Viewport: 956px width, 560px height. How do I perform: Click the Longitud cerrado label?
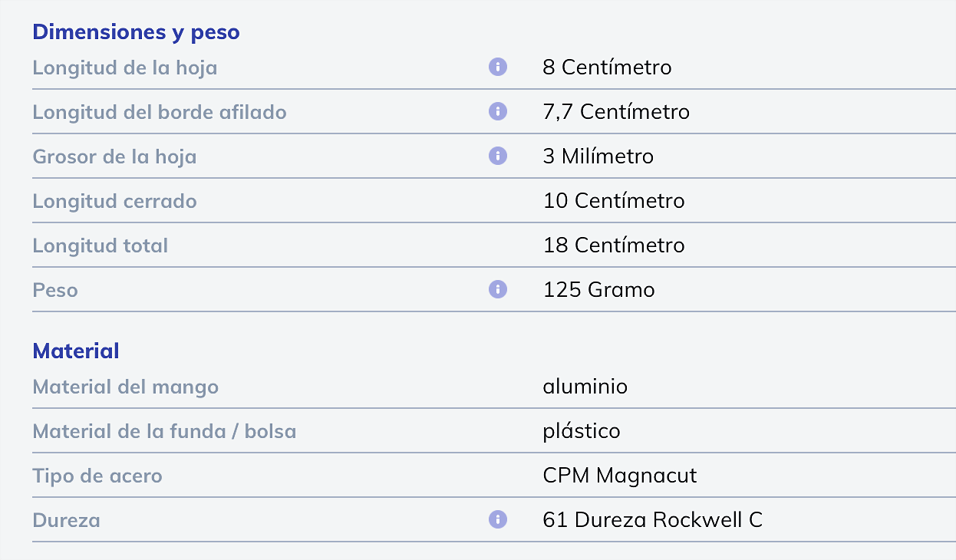tap(114, 201)
